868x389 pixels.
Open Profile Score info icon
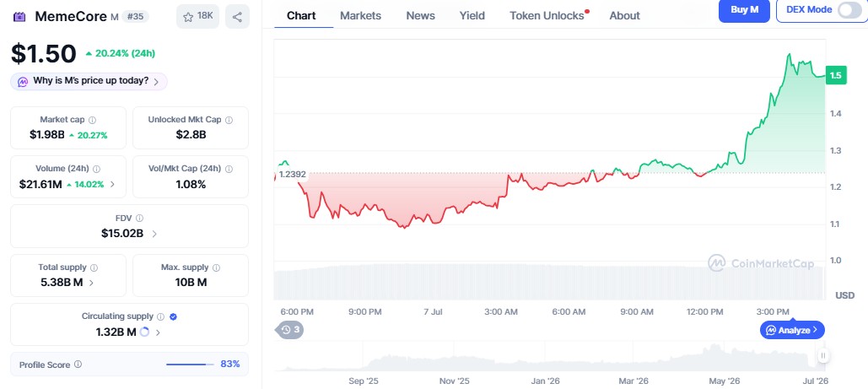coord(78,365)
